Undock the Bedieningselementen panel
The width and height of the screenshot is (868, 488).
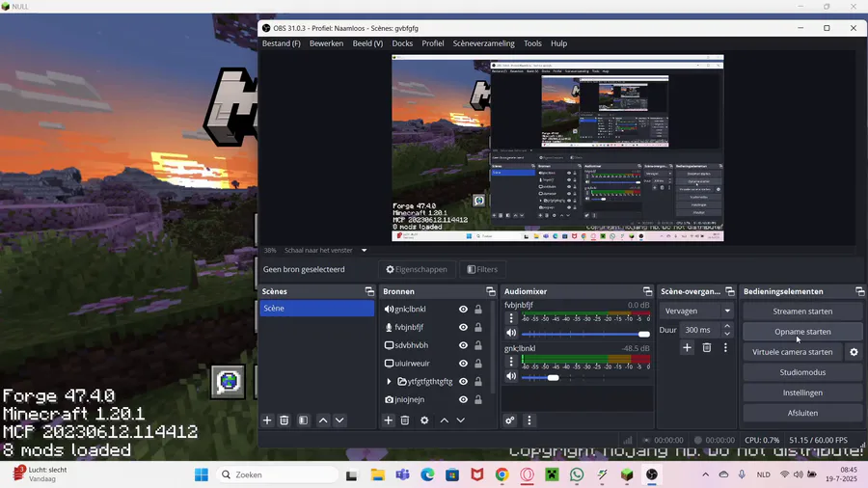859,291
